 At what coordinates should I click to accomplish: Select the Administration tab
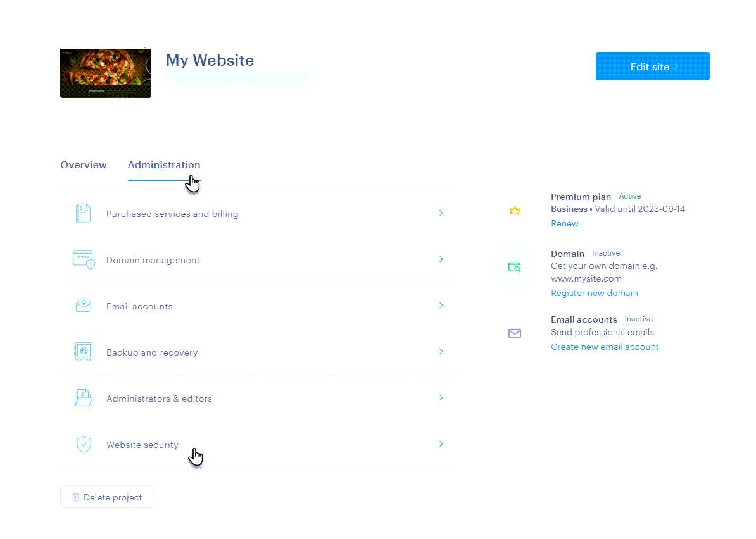[164, 164]
